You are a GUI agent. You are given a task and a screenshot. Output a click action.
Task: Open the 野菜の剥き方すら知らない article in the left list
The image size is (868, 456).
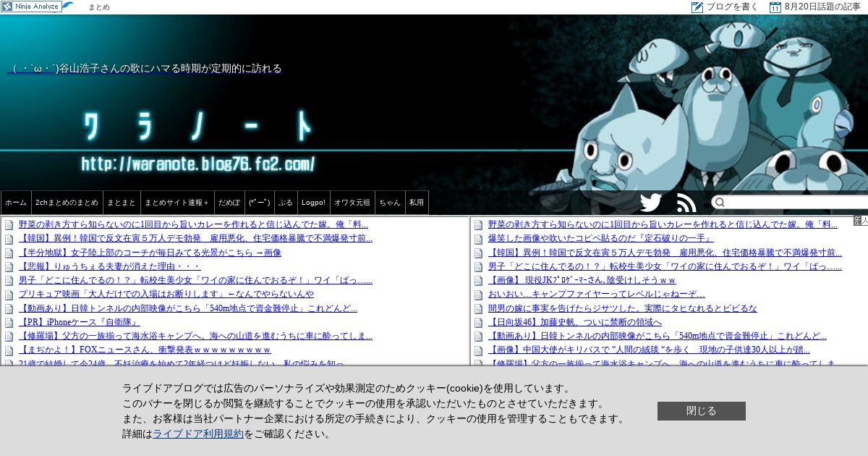[x=193, y=224]
